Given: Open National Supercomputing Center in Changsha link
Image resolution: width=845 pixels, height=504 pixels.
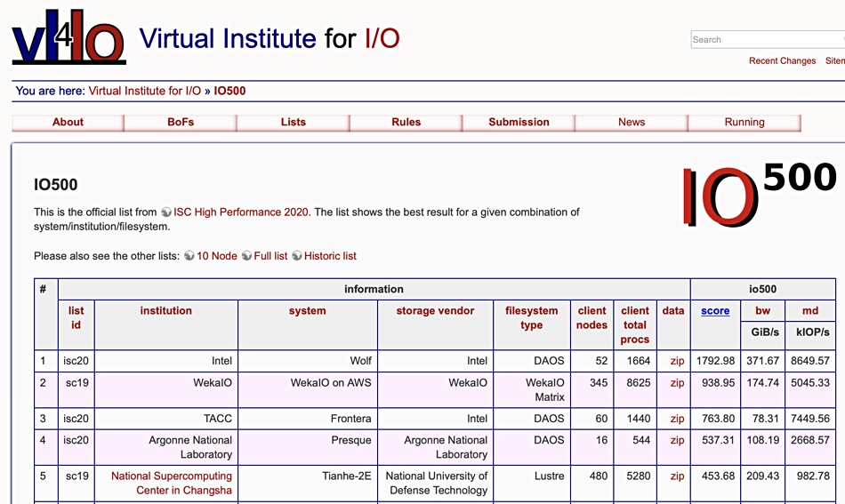Looking at the screenshot, I should point(172,483).
